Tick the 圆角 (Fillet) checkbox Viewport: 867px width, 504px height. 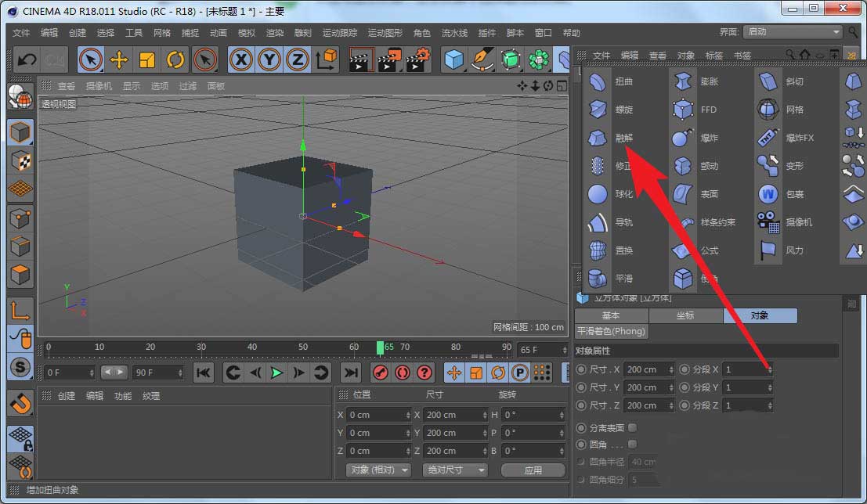633,445
